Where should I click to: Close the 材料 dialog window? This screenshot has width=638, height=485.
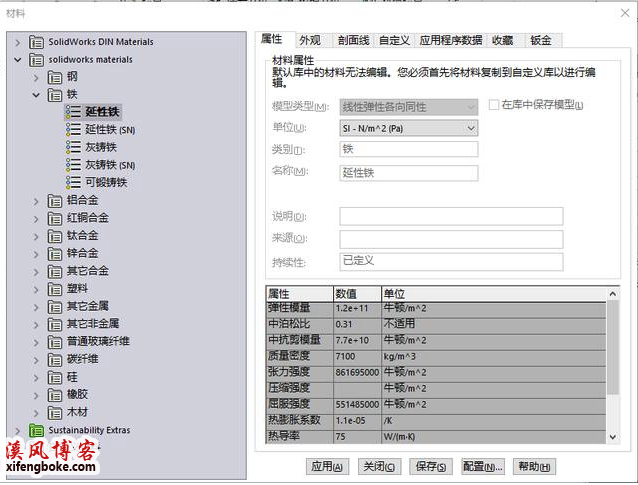click(625, 13)
